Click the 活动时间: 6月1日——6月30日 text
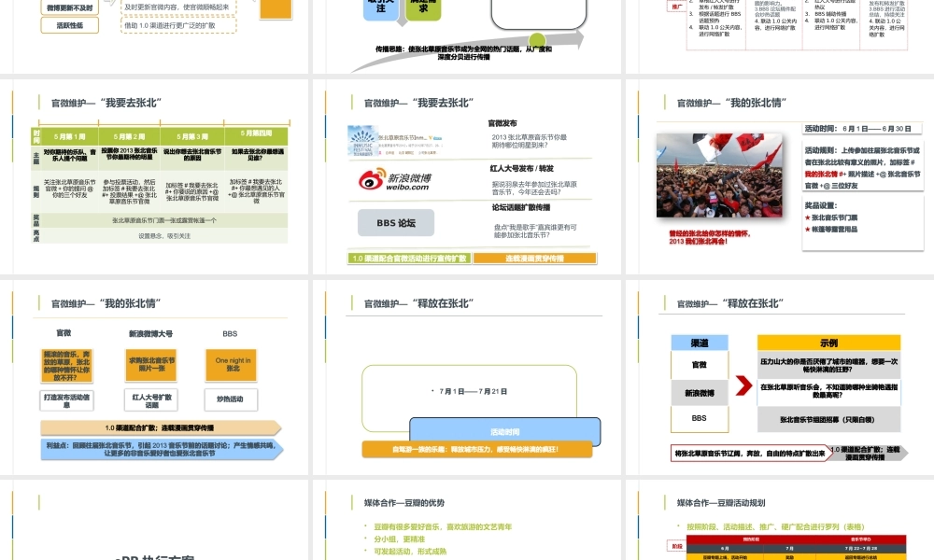The height and width of the screenshot is (560, 934). click(x=857, y=129)
